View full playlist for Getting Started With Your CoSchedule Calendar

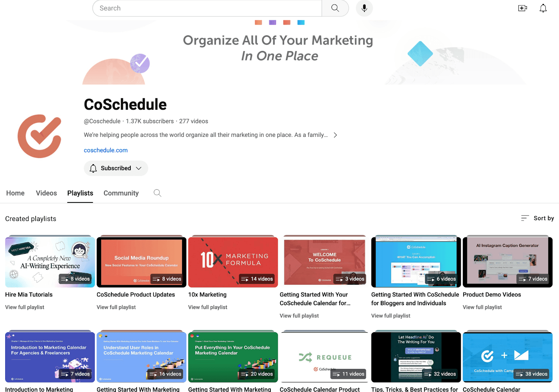(299, 316)
